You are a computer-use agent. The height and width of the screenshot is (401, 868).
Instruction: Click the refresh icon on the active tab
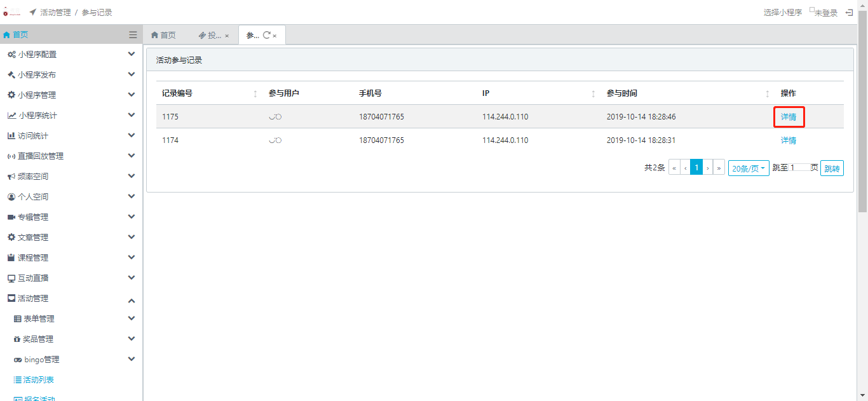pyautogui.click(x=266, y=36)
